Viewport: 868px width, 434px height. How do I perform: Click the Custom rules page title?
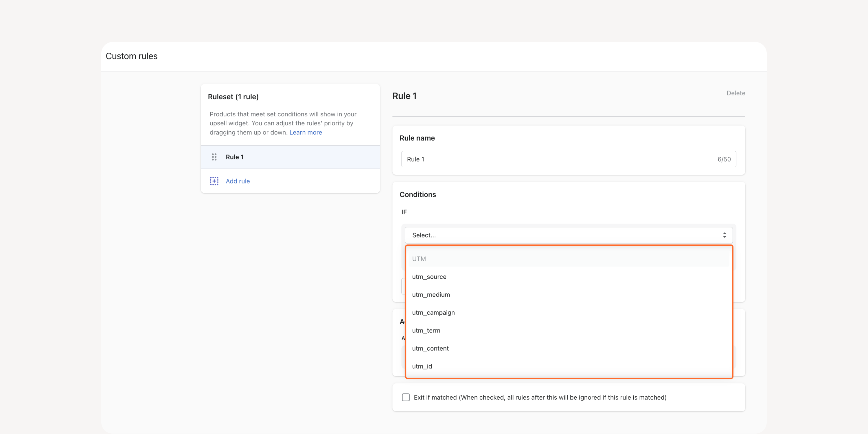[131, 56]
